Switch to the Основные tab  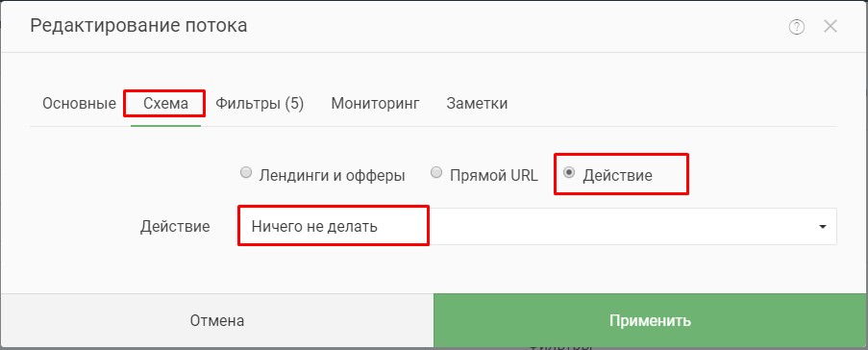click(79, 104)
